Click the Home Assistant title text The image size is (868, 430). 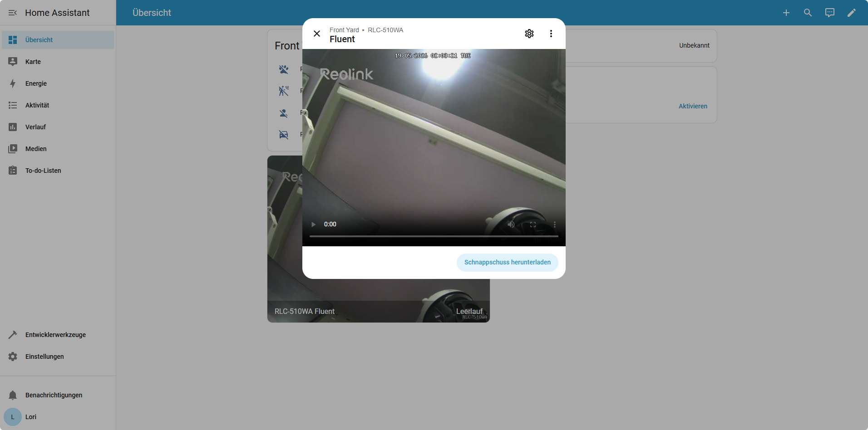(x=57, y=13)
